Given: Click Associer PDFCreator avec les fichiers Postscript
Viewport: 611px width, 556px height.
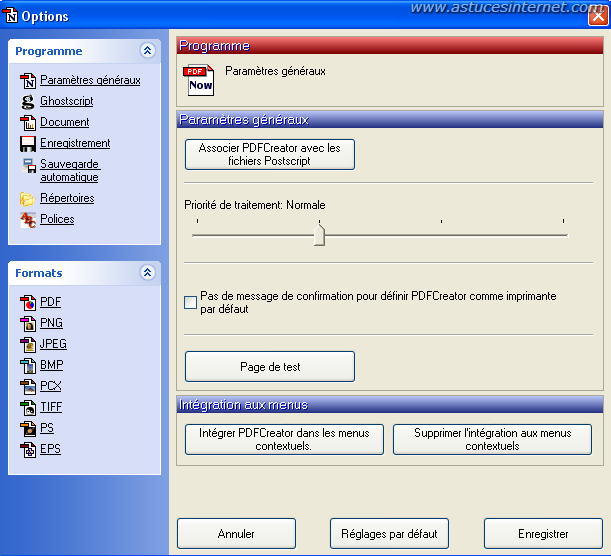Looking at the screenshot, I should coord(270,154).
